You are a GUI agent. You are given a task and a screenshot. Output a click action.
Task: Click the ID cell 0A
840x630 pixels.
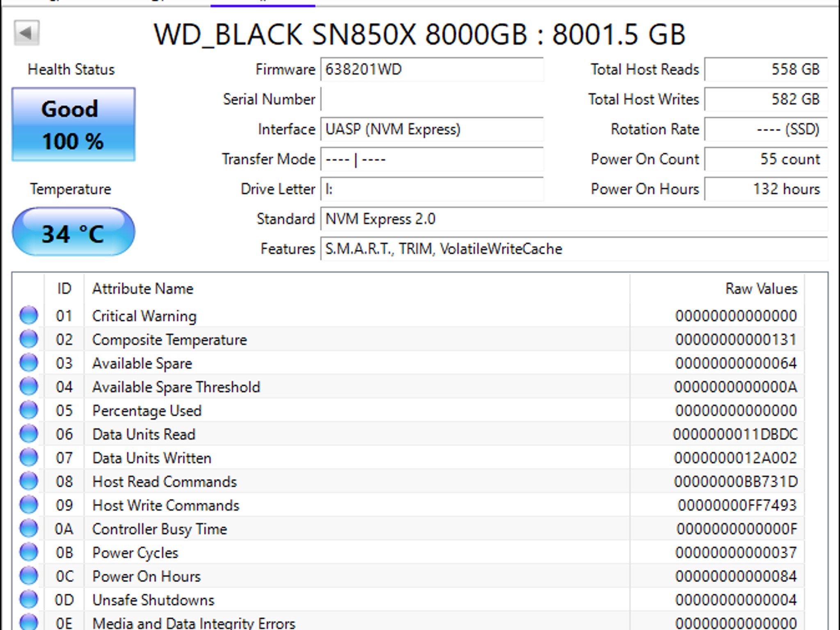point(64,529)
